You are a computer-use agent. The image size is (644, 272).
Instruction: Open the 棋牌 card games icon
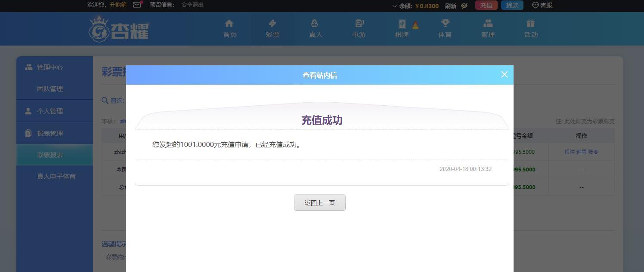[x=402, y=24]
